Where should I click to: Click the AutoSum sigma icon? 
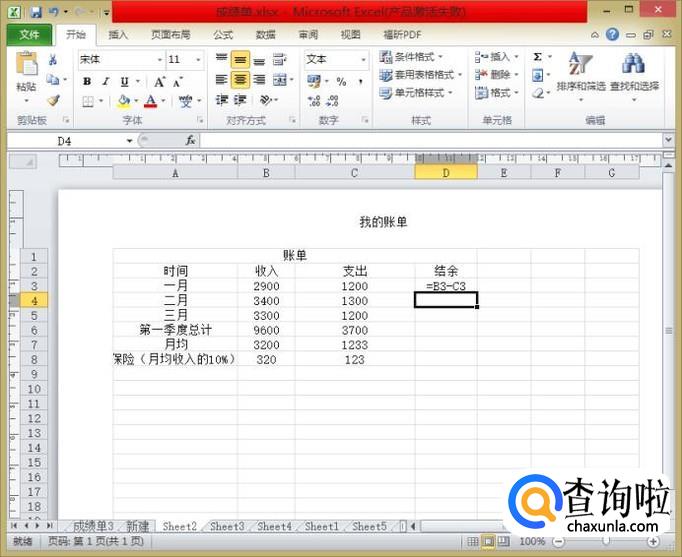click(538, 57)
